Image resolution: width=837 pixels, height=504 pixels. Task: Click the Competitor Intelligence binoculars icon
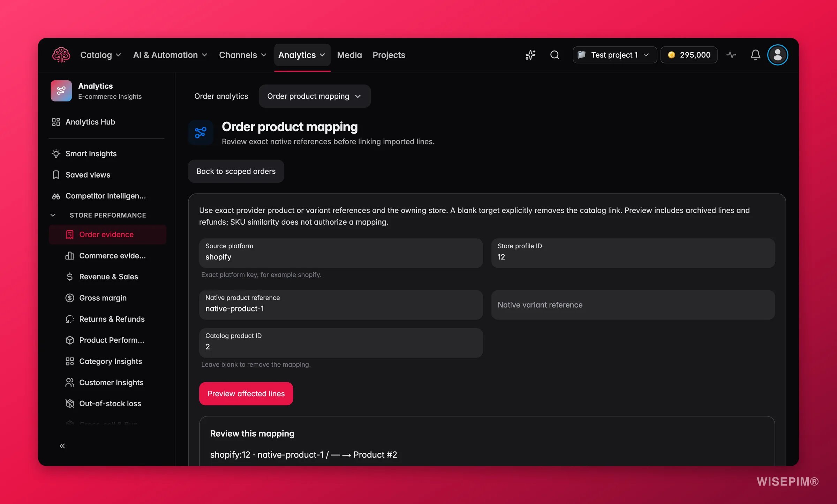(56, 196)
